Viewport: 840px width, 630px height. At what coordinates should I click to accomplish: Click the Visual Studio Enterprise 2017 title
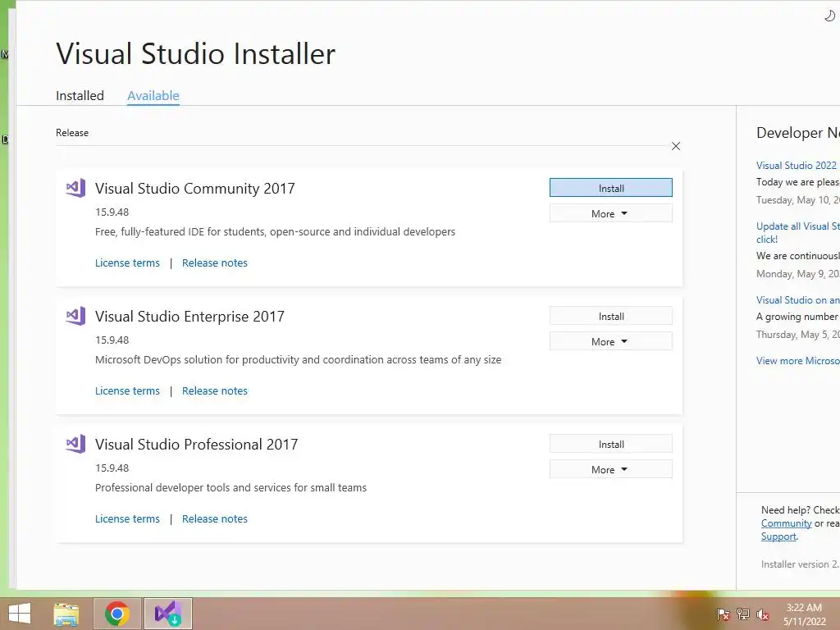[x=189, y=316]
